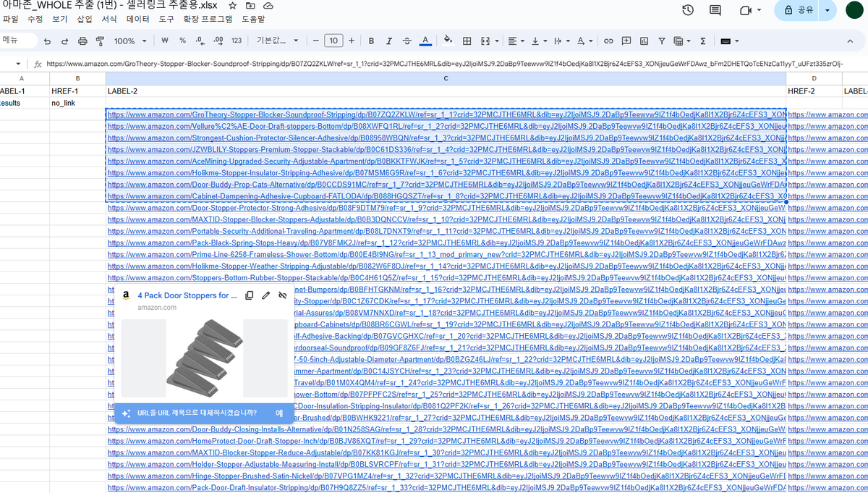
Task: Open the zoom 100% dropdown
Action: pyautogui.click(x=130, y=41)
